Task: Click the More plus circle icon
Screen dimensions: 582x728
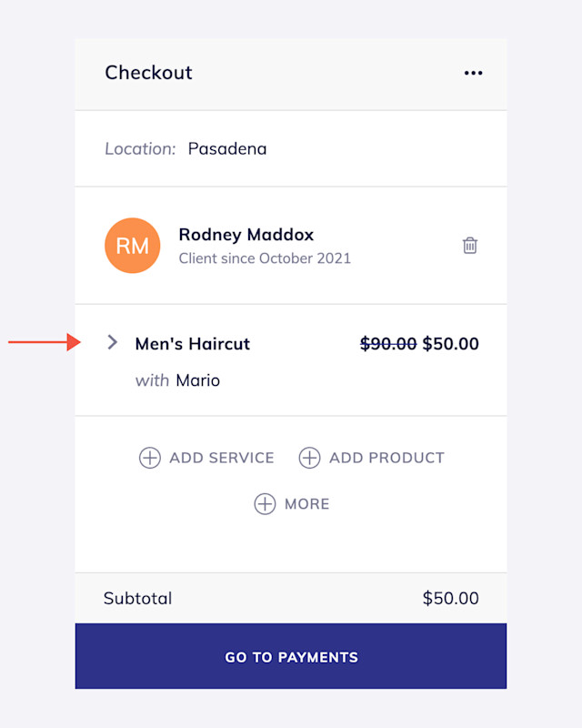Action: pyautogui.click(x=265, y=504)
